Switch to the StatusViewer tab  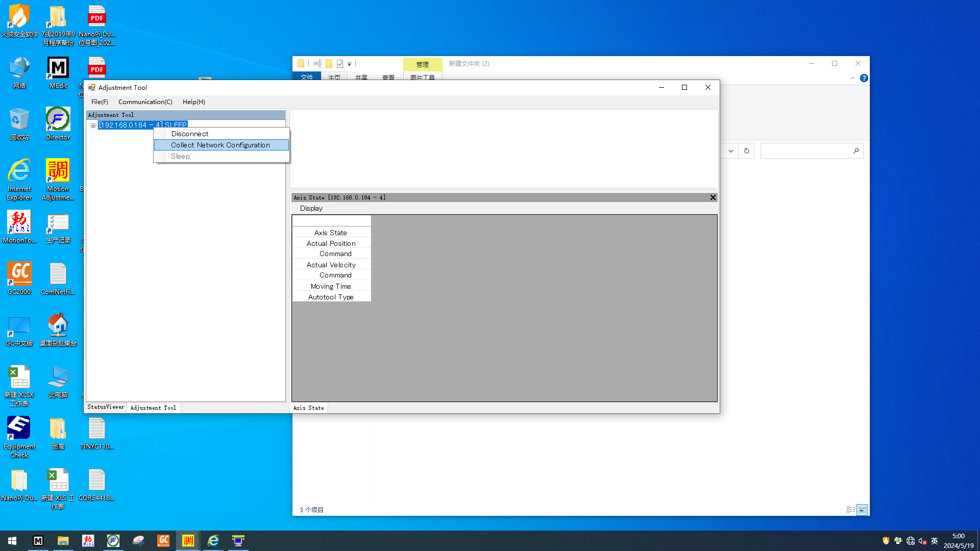click(106, 407)
